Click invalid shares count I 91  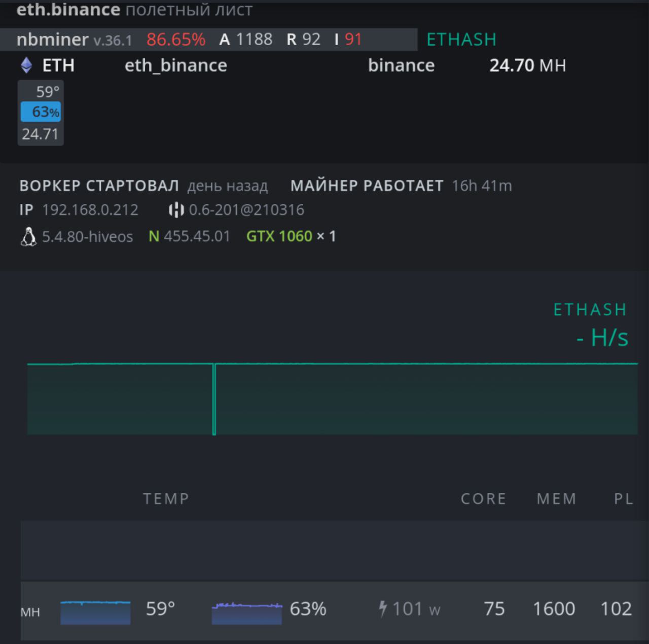click(348, 40)
